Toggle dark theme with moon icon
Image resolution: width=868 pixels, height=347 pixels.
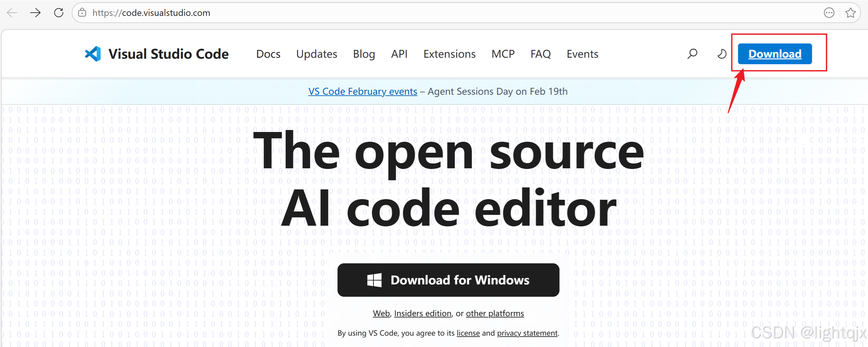click(721, 54)
